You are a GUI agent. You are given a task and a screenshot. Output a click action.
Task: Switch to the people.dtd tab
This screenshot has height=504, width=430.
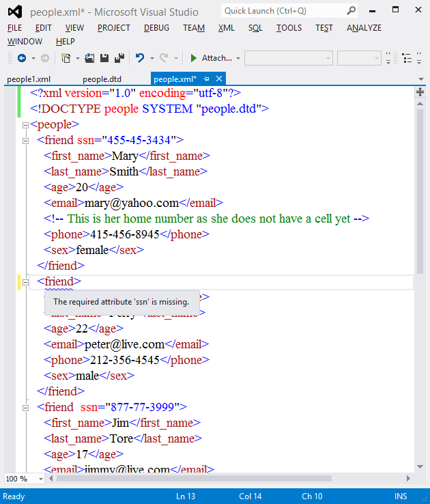102,79
